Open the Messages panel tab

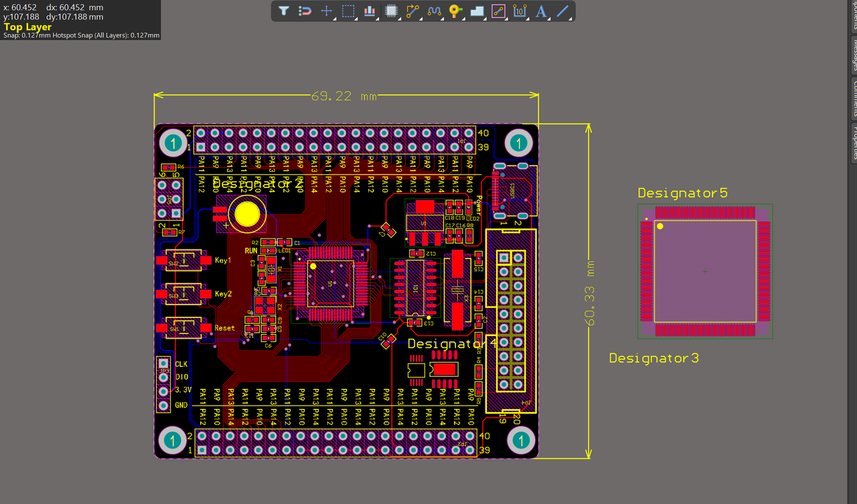[854, 54]
